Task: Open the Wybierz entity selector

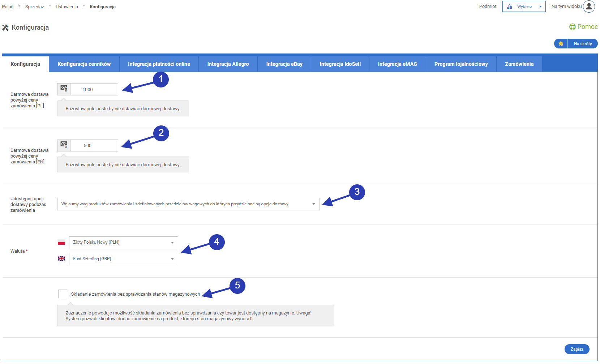Action: pyautogui.click(x=524, y=7)
